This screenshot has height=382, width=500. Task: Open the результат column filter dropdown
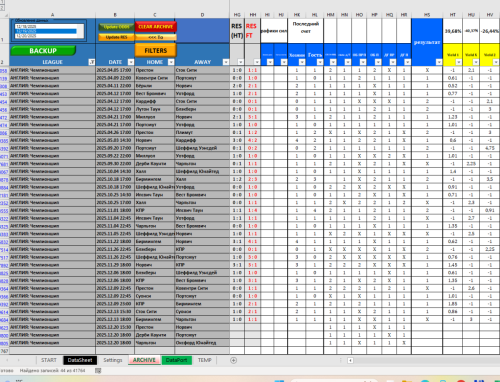(439, 62)
